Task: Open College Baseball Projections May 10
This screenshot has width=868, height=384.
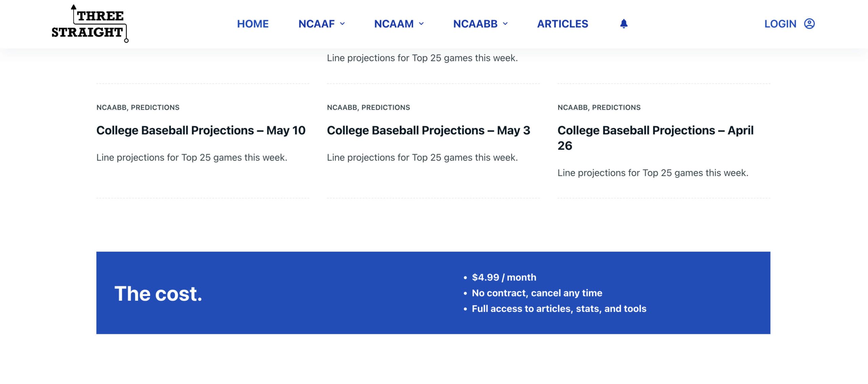Action: click(201, 130)
